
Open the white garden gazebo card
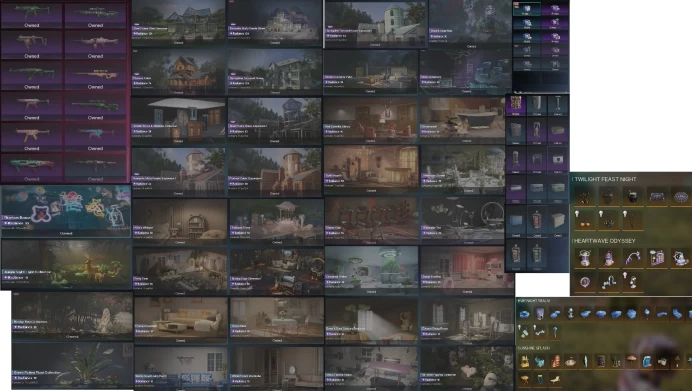coord(463,170)
